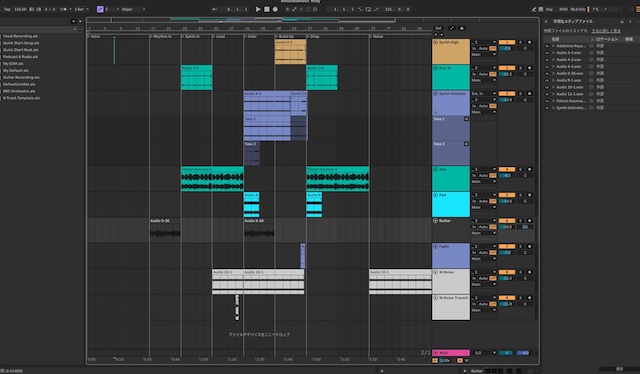Click the Set locator button
Viewport: 640px width, 374px height.
point(438,28)
